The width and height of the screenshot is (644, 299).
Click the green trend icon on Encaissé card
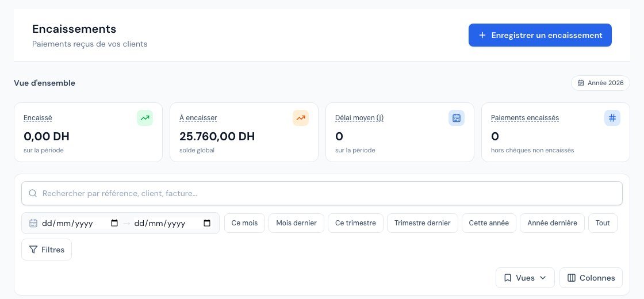(144, 118)
